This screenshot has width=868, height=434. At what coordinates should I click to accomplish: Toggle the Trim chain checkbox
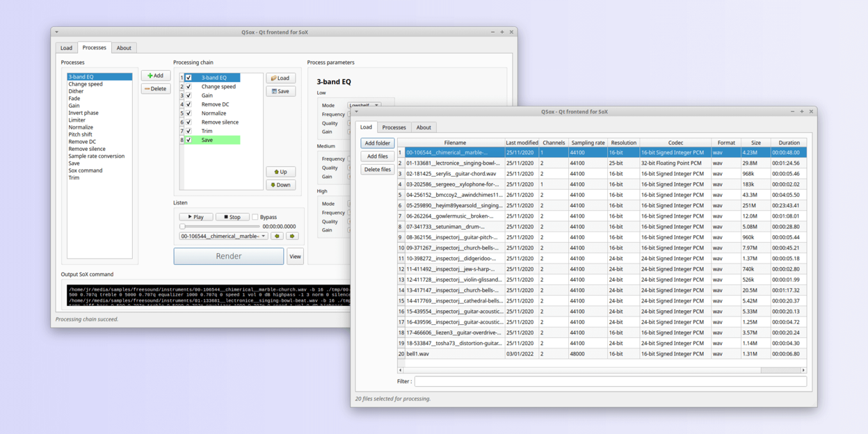coord(188,131)
